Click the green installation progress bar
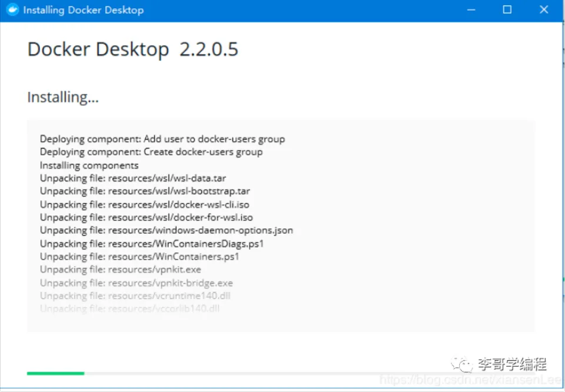565x392 pixels. pos(55,373)
